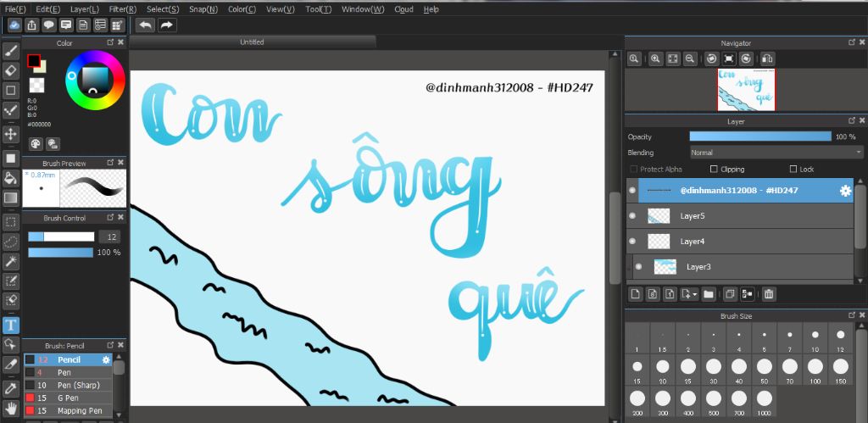Open the Blending mode dropdown
The width and height of the screenshot is (868, 423).
coord(776,153)
